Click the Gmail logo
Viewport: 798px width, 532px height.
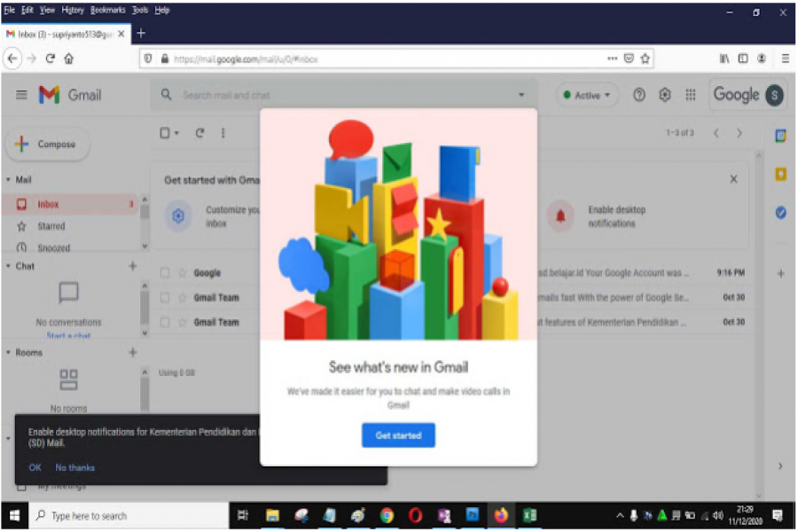[x=70, y=95]
